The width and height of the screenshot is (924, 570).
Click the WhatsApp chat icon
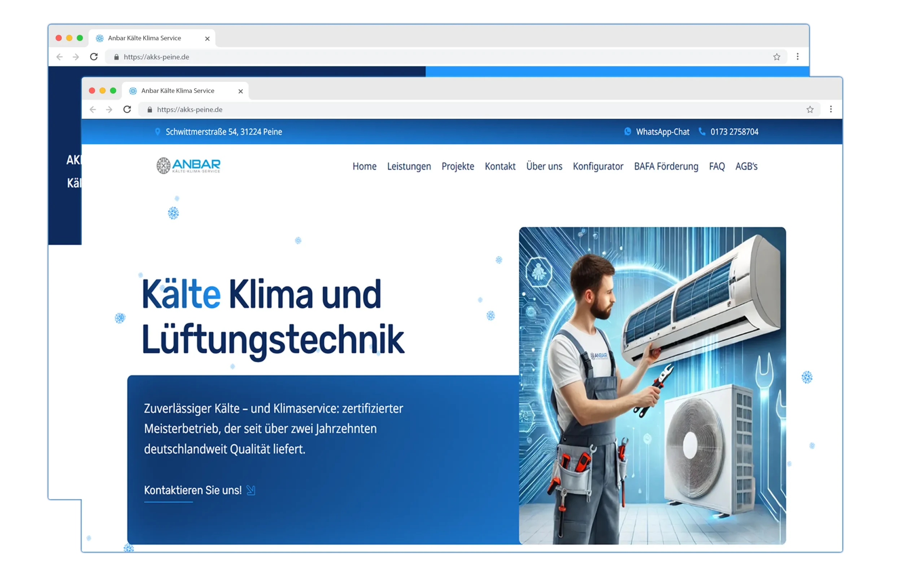[627, 132]
